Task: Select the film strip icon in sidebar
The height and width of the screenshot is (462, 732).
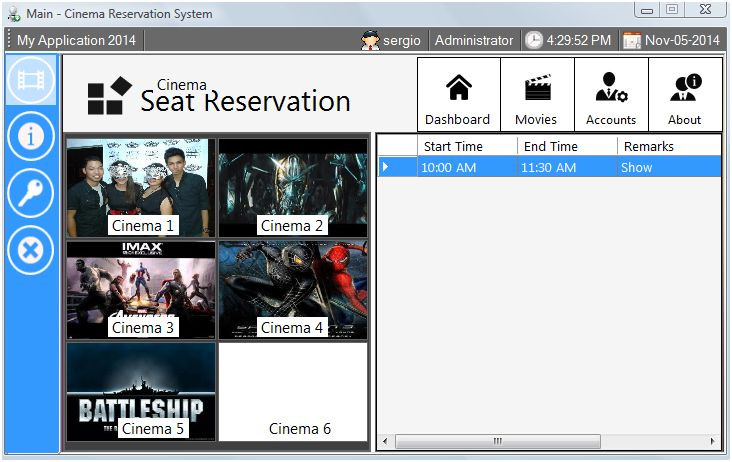Action: [31, 80]
